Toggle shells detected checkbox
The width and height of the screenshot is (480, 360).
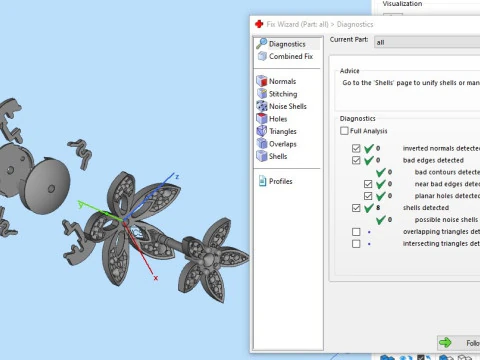click(356, 208)
